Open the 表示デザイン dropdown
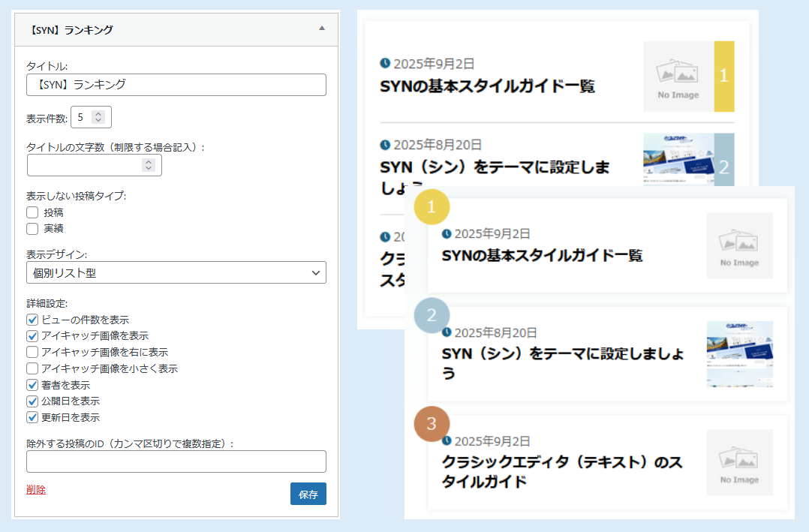809x532 pixels. 176,272
